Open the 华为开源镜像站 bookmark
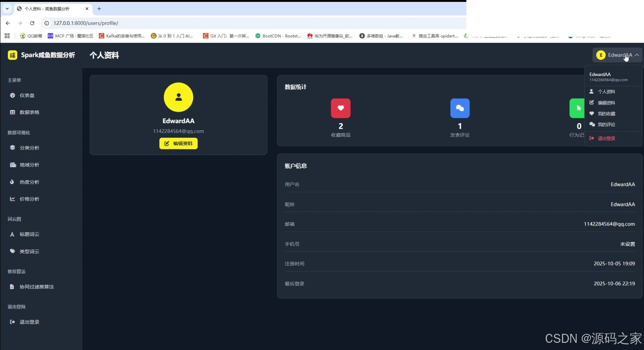644x350 pixels. [x=330, y=36]
